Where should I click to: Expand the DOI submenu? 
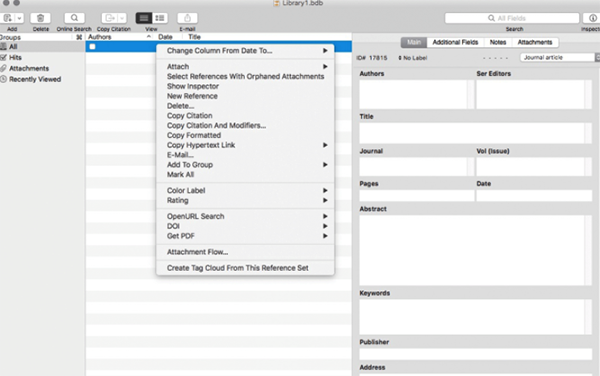245,226
